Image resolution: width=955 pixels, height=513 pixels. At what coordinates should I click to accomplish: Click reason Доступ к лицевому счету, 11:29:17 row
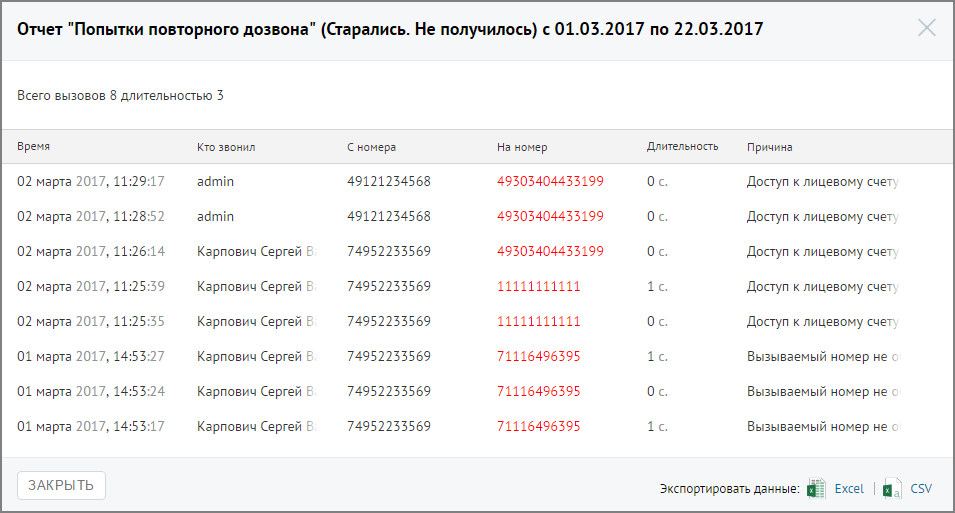[x=823, y=182]
